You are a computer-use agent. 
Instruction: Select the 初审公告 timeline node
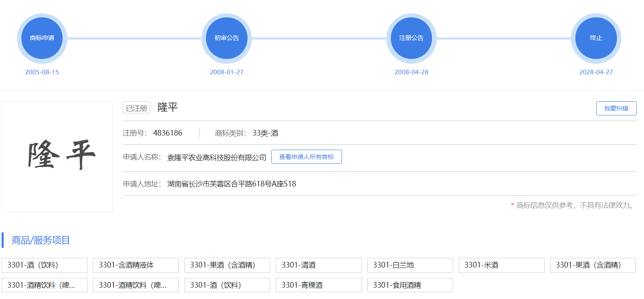pos(227,38)
